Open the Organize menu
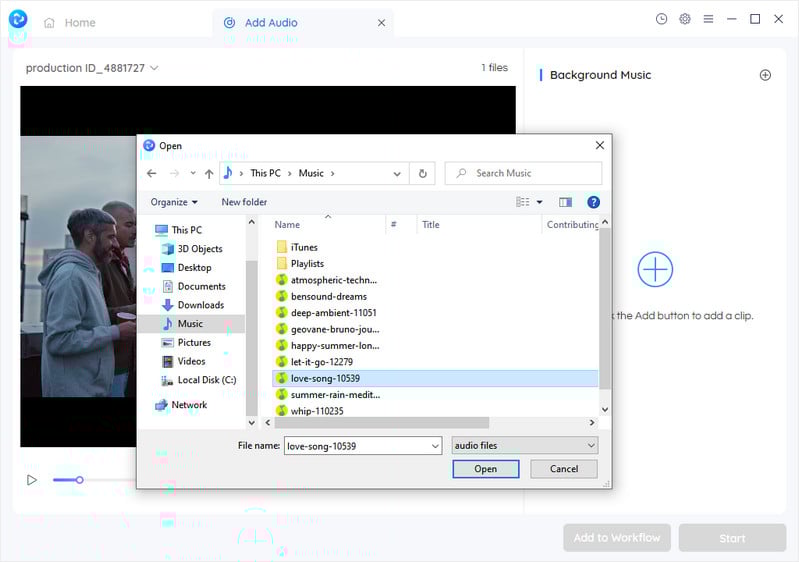 coord(174,202)
